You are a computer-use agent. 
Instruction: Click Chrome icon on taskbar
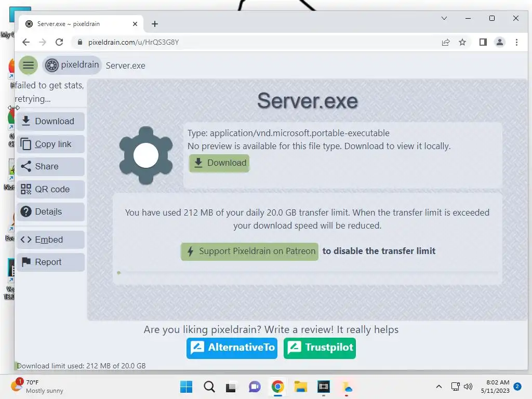click(277, 387)
